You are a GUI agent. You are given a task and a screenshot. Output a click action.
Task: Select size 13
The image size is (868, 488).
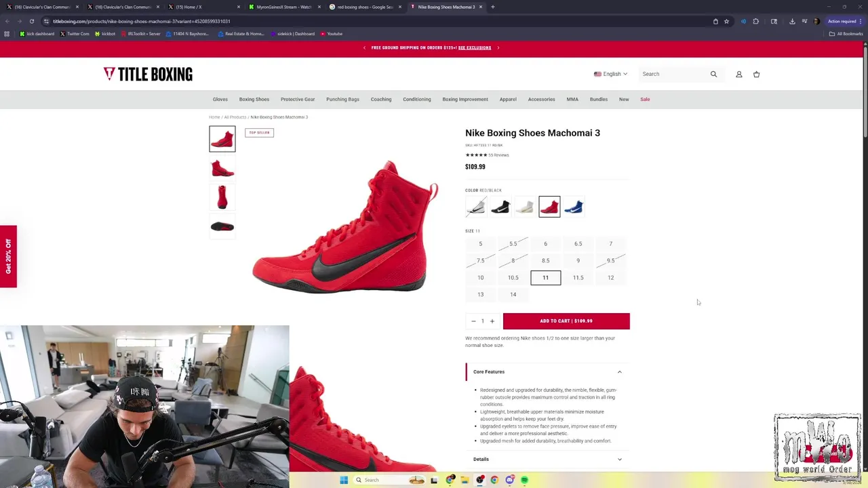pos(480,295)
